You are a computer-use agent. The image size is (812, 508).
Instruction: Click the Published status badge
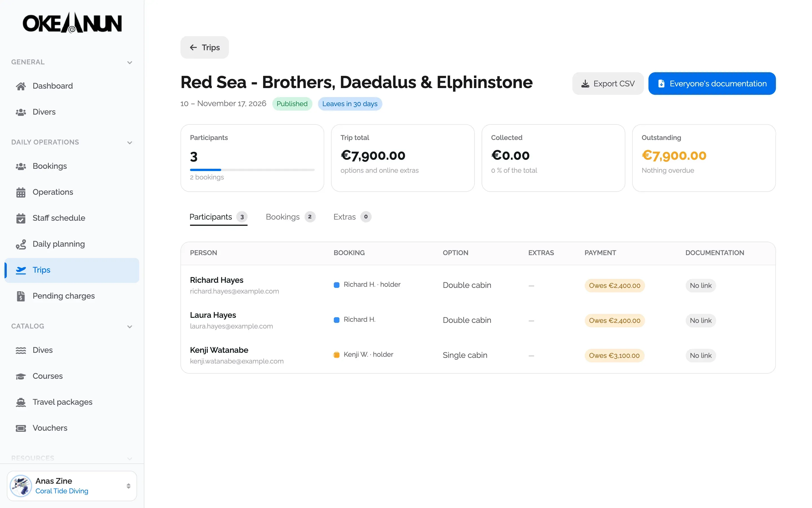[x=292, y=104]
